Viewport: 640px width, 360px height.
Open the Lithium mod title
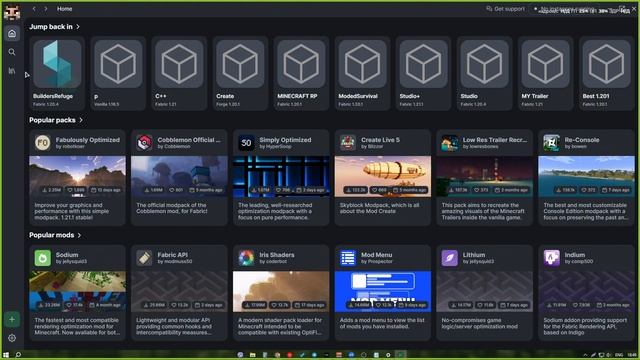point(474,255)
